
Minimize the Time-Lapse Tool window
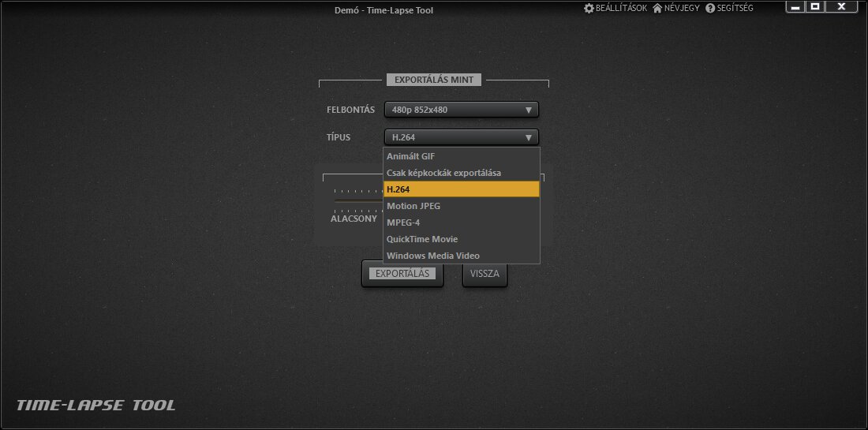click(x=795, y=7)
